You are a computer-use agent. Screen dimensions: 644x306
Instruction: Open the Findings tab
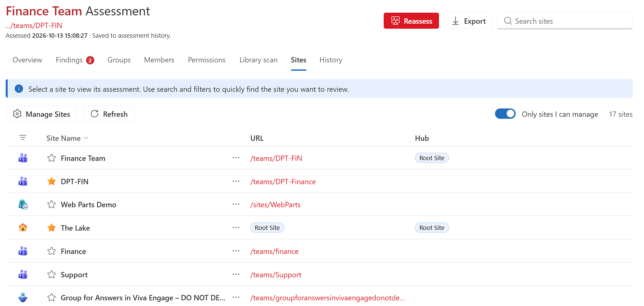75,60
